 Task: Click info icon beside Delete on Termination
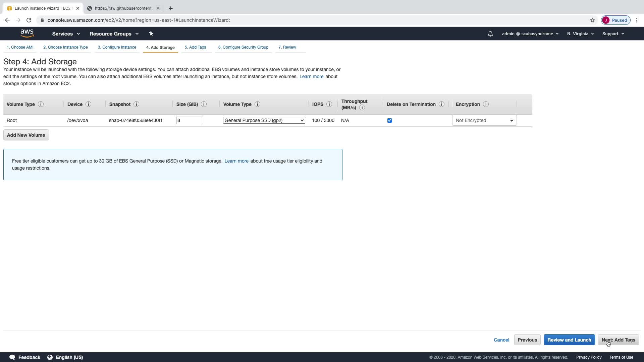(x=441, y=104)
